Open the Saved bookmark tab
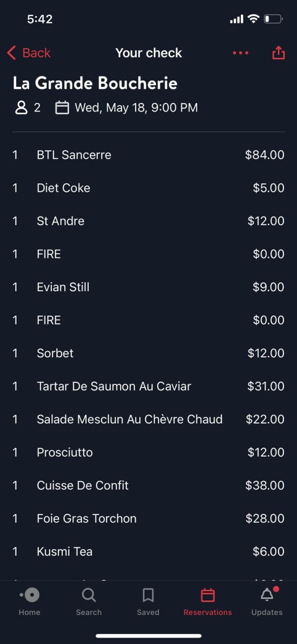 point(148,595)
